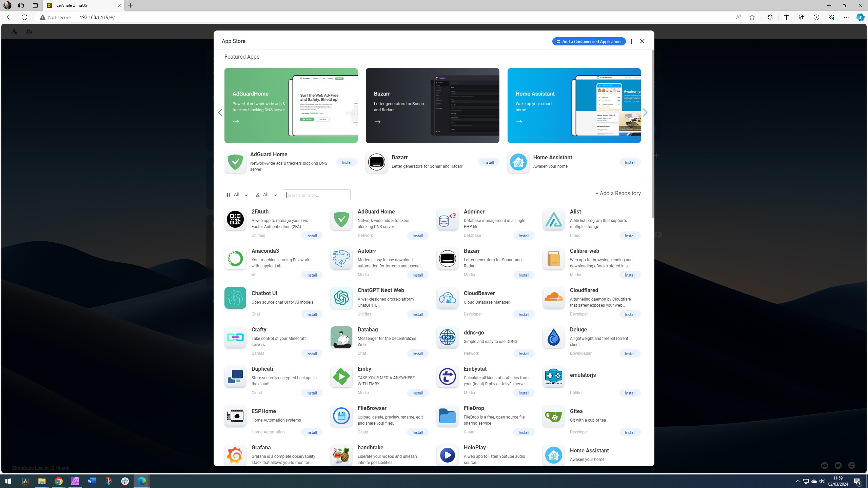Install the featured Bazarr app
Viewport: 868px width, 488px height.
tap(488, 162)
